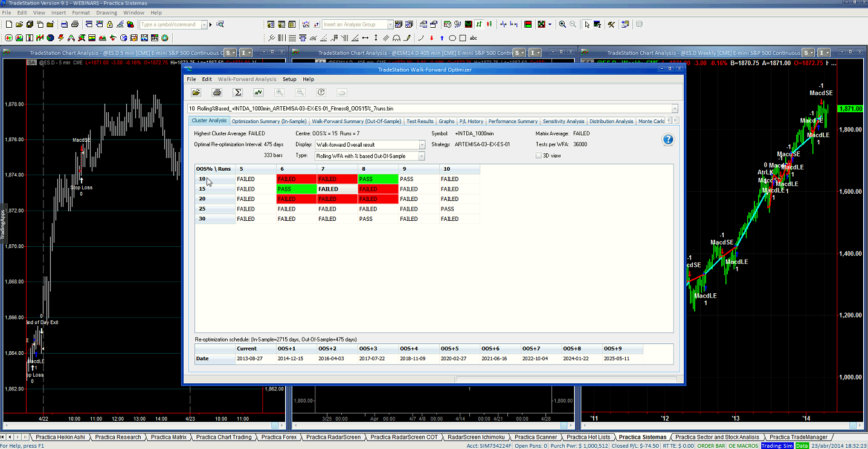
Task: Click green PASS cell at OOS 15 Runs 6
Action: 297,189
